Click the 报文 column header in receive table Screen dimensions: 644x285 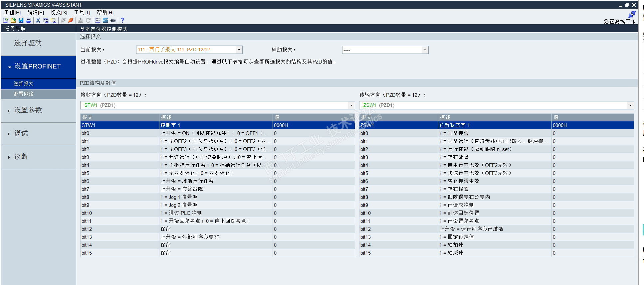coord(120,117)
